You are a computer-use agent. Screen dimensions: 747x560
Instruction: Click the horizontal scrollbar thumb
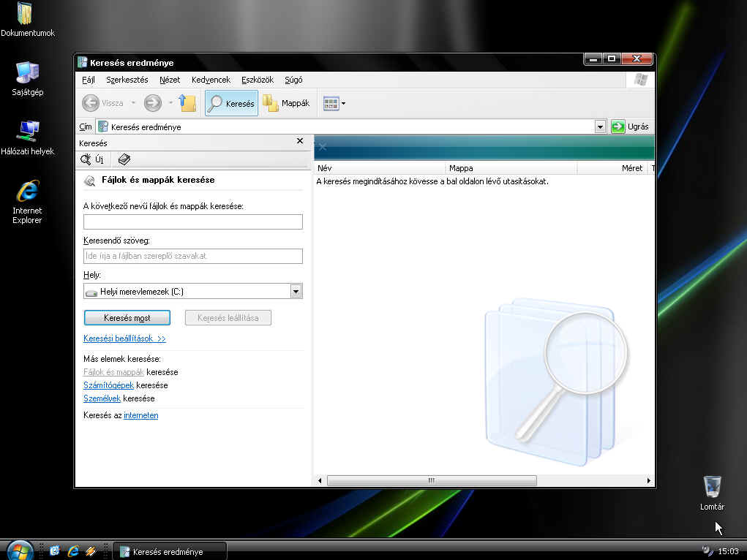[x=432, y=480]
